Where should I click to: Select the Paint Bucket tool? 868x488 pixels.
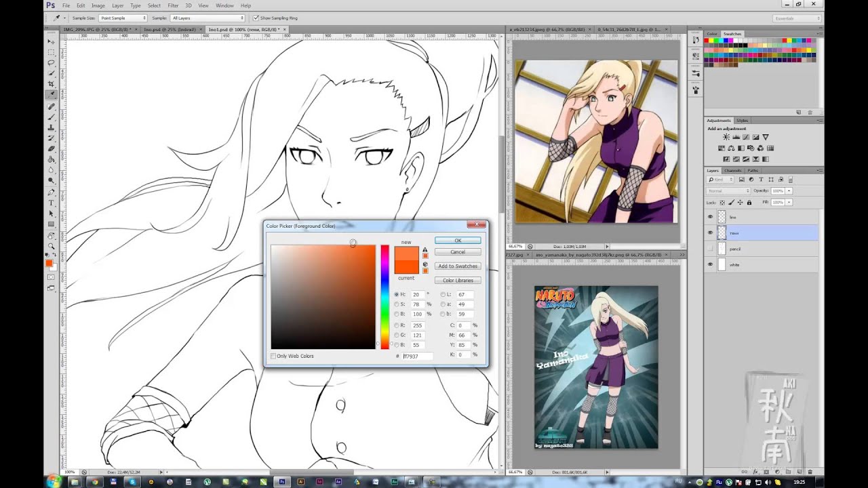[x=51, y=159]
